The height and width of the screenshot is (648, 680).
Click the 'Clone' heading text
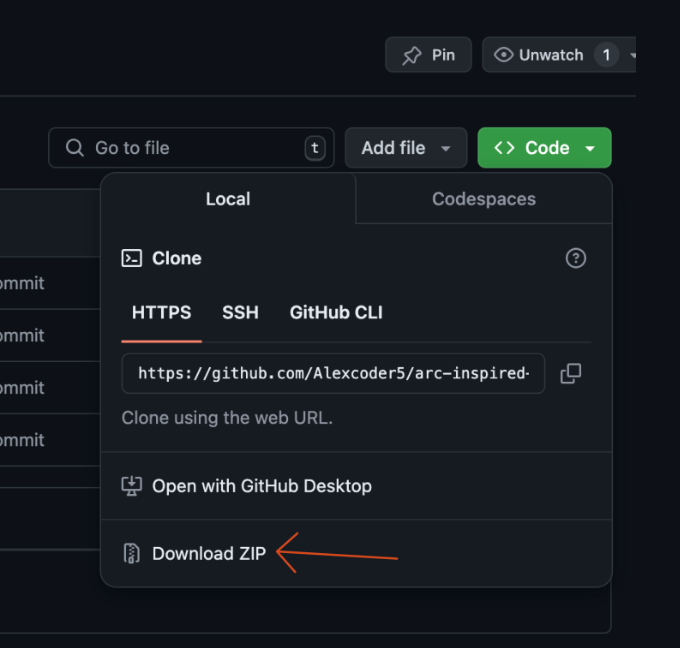click(177, 258)
